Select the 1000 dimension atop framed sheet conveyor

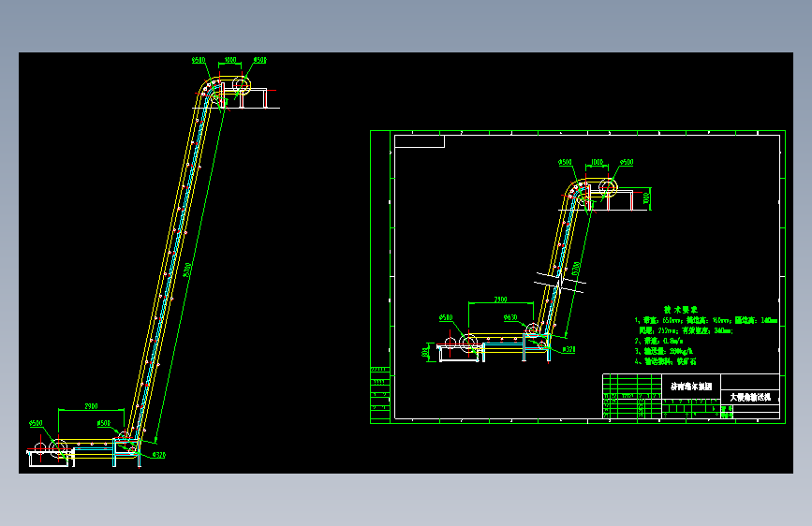click(598, 162)
